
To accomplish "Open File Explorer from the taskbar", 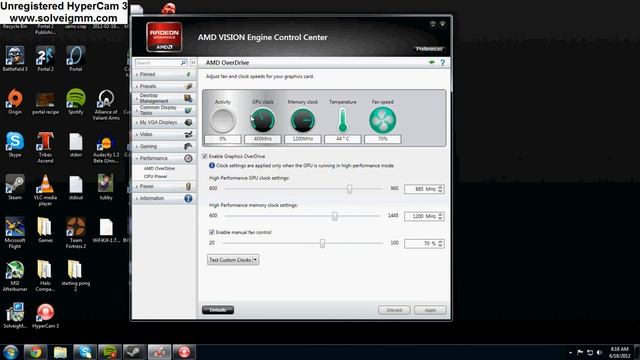I will click(x=60, y=352).
